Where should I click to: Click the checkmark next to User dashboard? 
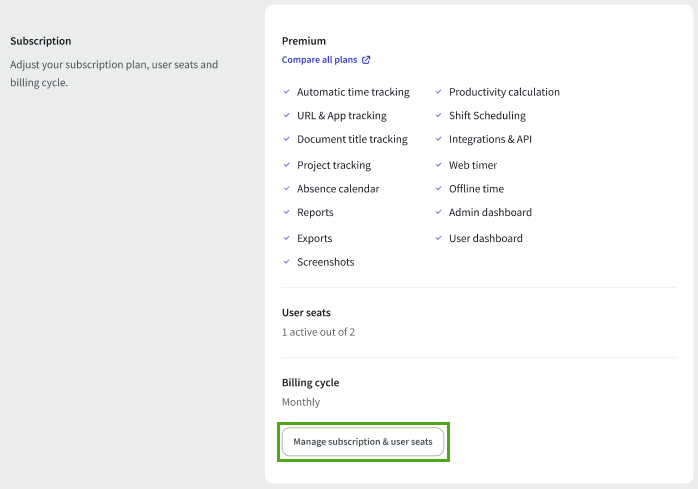[438, 238]
